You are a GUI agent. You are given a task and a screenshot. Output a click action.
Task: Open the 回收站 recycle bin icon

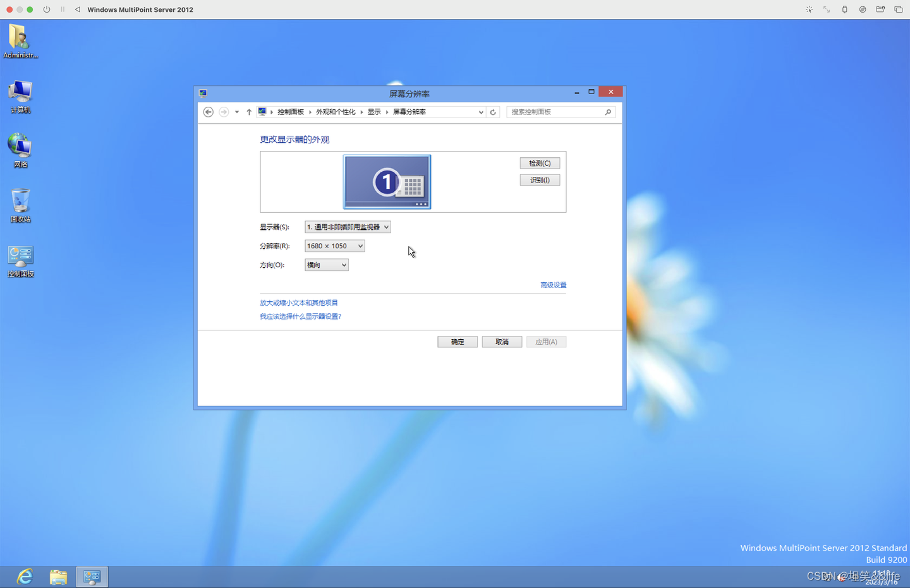pos(20,206)
